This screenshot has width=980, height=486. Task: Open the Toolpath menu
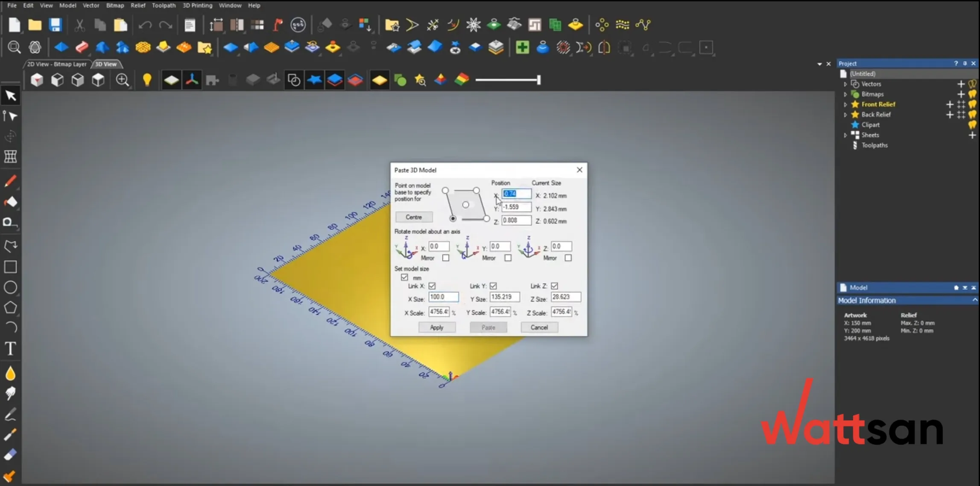point(164,6)
